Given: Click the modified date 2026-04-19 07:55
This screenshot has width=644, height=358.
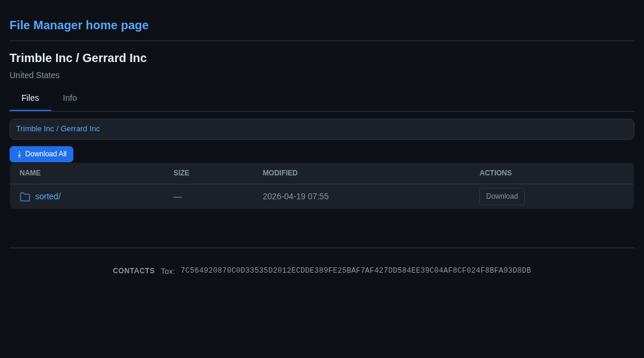Looking at the screenshot, I should pyautogui.click(x=295, y=196).
